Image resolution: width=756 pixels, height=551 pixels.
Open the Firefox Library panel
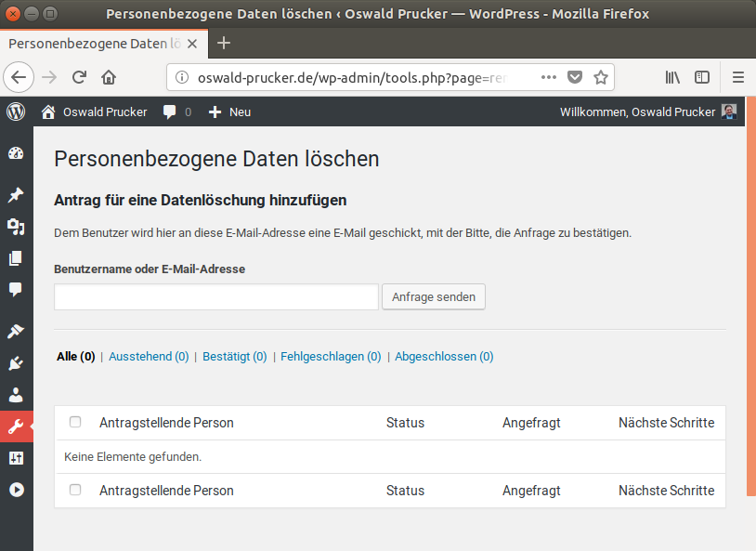pos(671,77)
